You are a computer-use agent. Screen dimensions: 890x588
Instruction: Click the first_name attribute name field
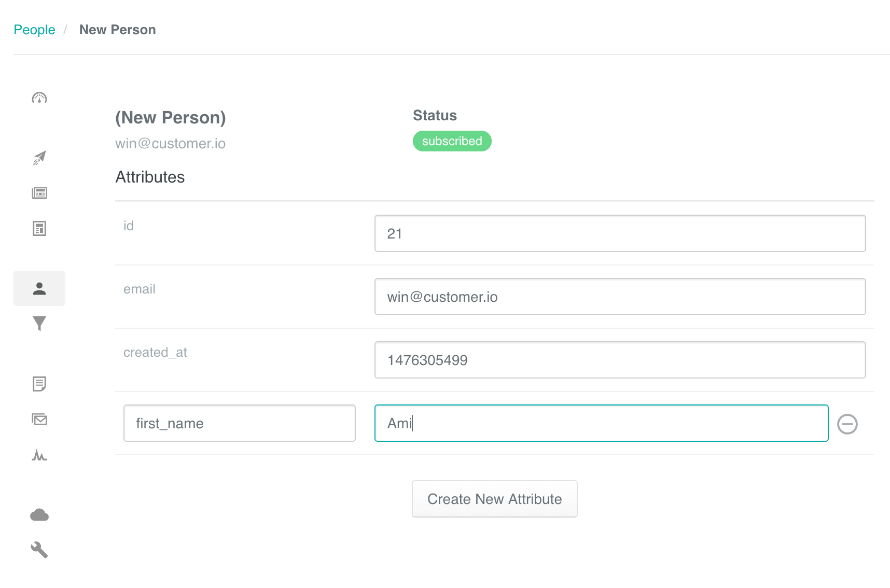240,423
